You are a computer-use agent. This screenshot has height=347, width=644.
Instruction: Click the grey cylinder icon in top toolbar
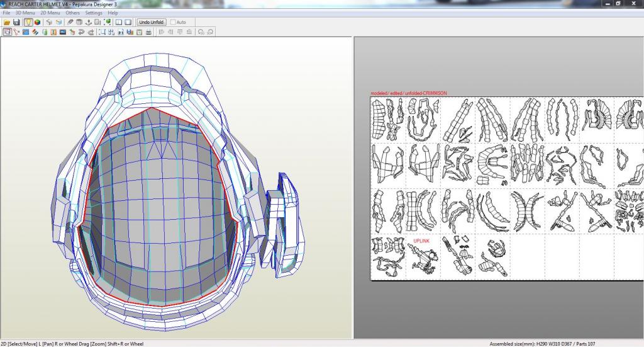[79, 22]
